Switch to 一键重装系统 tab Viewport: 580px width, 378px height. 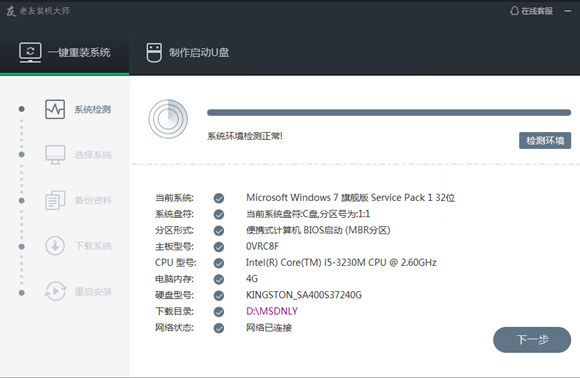coord(64,53)
